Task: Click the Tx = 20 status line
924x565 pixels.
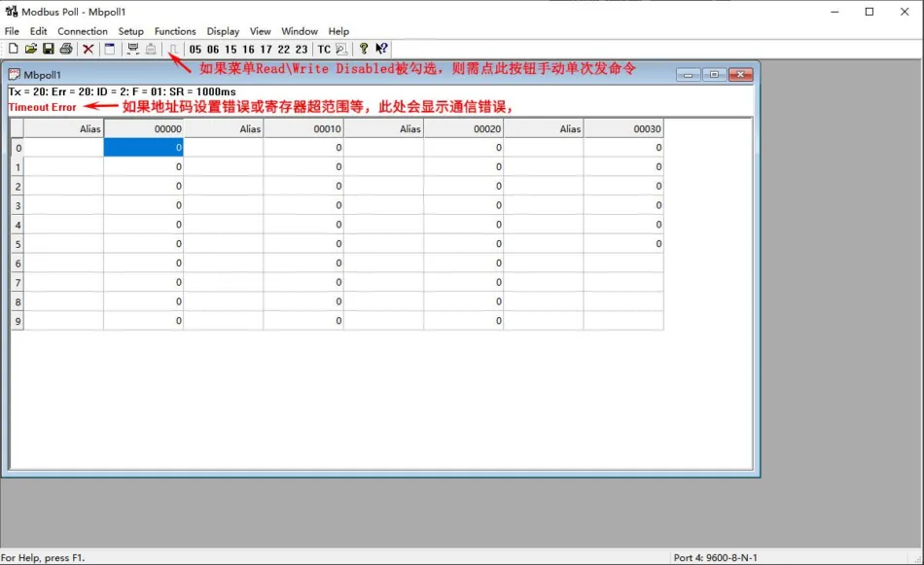Action: pos(122,91)
